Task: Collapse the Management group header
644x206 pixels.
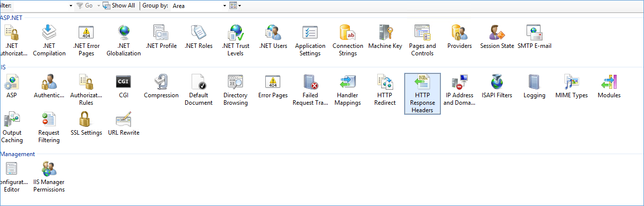Action: (17, 154)
